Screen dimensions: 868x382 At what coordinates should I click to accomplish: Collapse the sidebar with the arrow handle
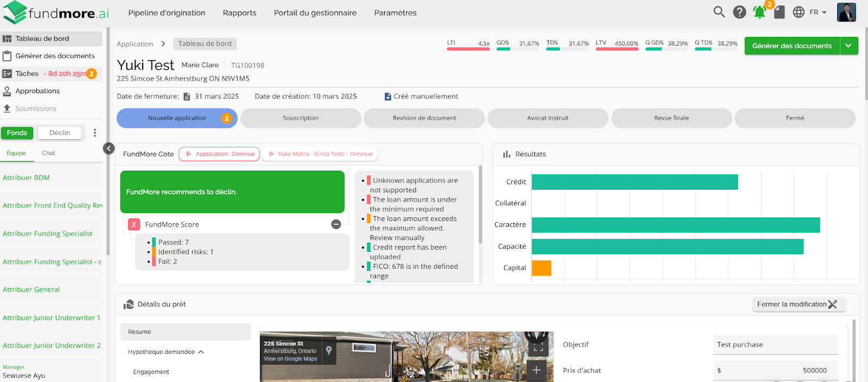[108, 148]
